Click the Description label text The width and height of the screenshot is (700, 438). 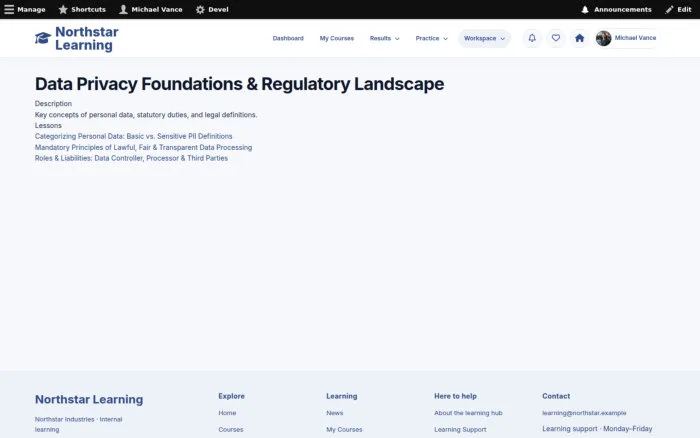[x=53, y=104]
